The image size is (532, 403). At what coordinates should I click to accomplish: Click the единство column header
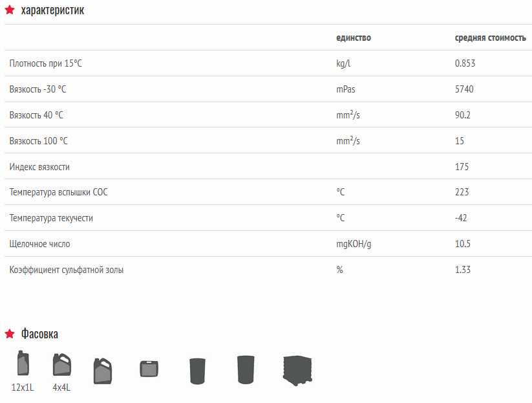click(354, 38)
